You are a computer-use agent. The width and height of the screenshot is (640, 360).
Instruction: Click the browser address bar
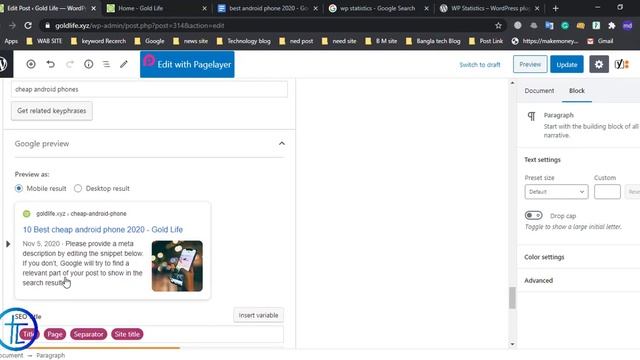pos(269,25)
